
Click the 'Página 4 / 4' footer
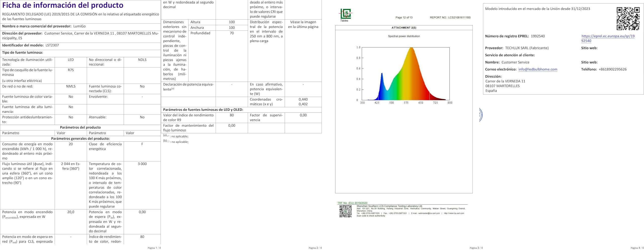pos(637,248)
